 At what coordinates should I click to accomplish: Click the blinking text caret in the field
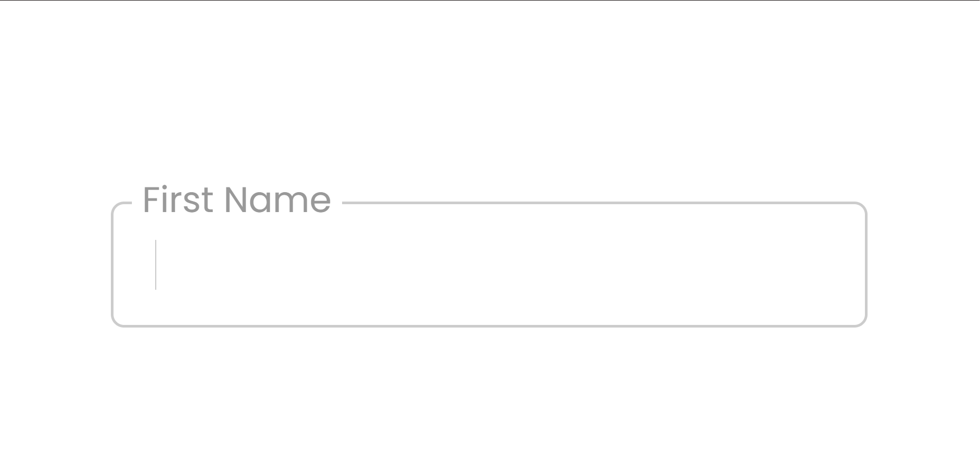pyautogui.click(x=156, y=265)
